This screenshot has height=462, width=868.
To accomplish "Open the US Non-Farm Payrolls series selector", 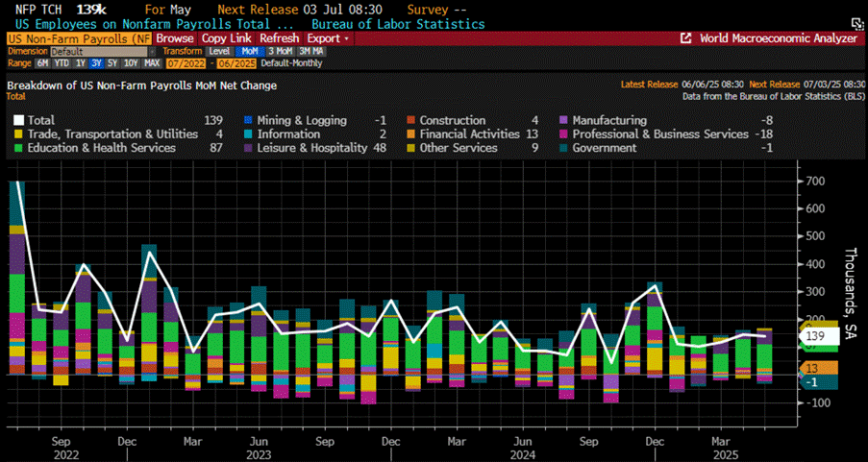I will [x=79, y=38].
